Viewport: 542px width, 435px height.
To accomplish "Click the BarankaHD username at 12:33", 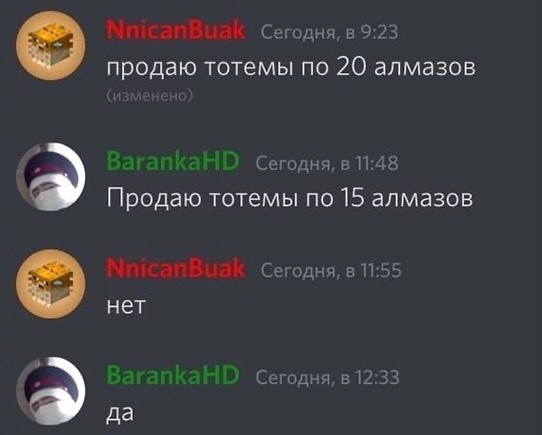I will pyautogui.click(x=173, y=375).
